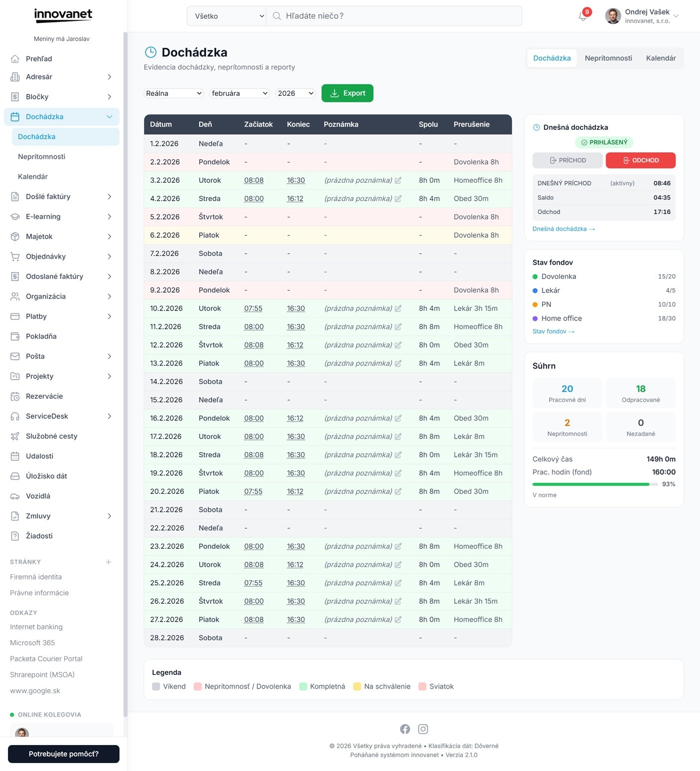
Task: Open the Všetko search scope dropdown
Action: [x=227, y=16]
